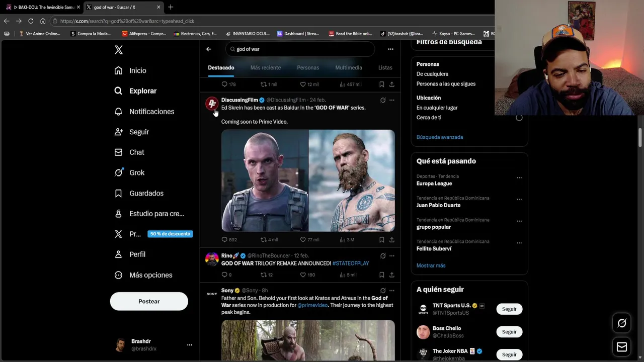Open Ed Skrein photo in DiscussingFilm post
The image size is (644, 362).
265,180
